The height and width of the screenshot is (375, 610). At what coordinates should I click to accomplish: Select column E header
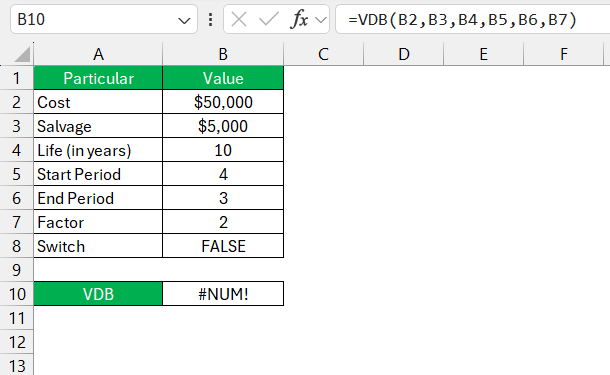pyautogui.click(x=484, y=54)
